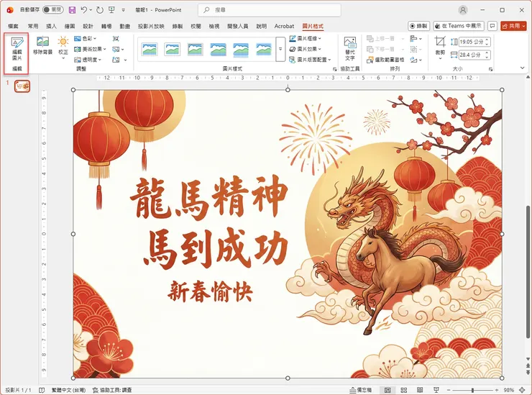The width and height of the screenshot is (532, 395).
Task: Open the Align objects dropdown
Action: [x=416, y=39]
